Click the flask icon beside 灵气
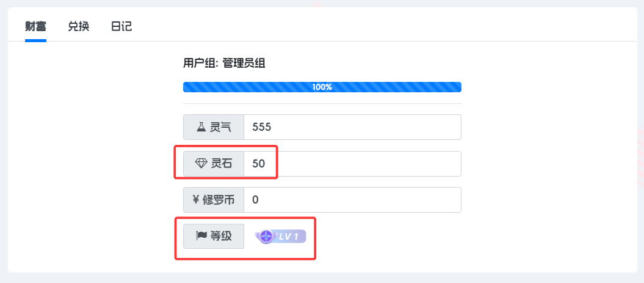This screenshot has height=283, width=644. coord(201,127)
